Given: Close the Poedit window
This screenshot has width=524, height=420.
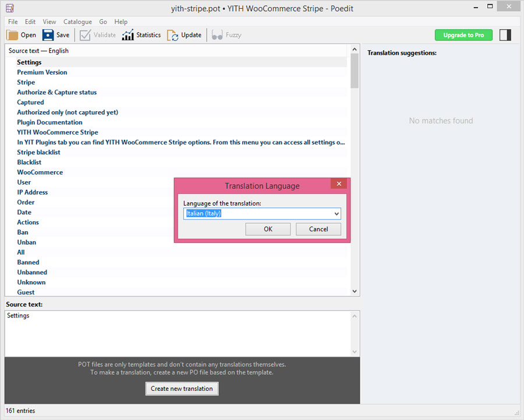Looking at the screenshot, I should (x=509, y=6).
